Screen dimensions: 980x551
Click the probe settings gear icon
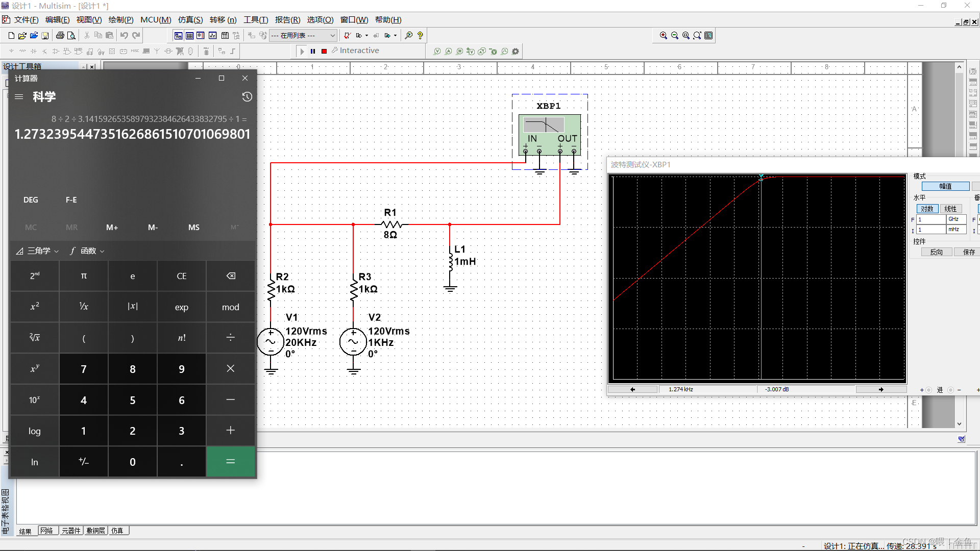pos(516,52)
